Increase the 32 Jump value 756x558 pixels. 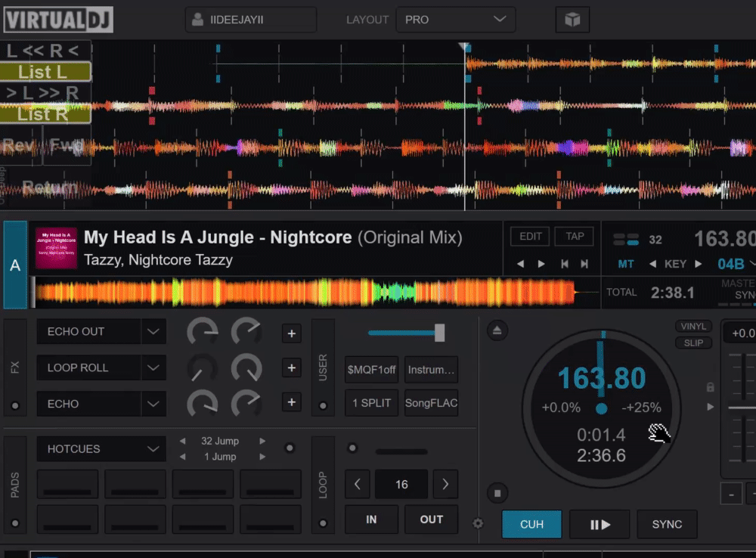(x=262, y=441)
